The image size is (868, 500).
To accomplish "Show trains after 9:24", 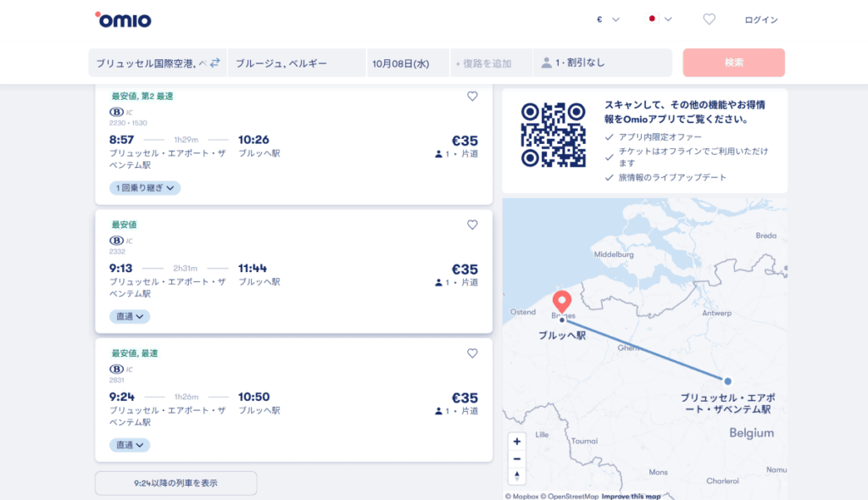I will click(175, 483).
